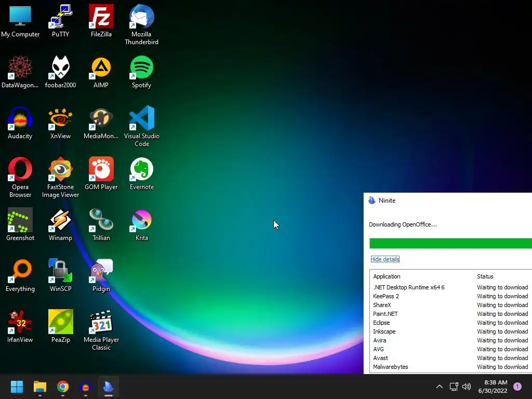The width and height of the screenshot is (532, 399).
Task: Open the FileZilla shortcut
Action: 101,21
